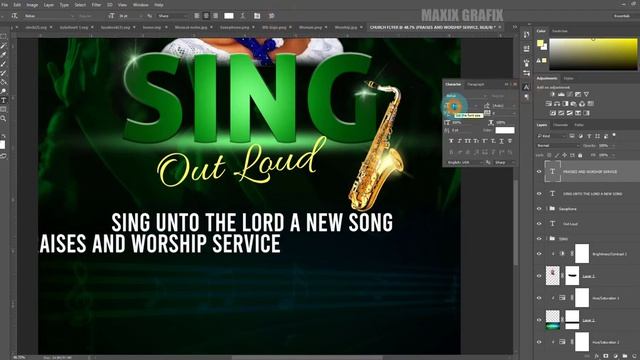Screen dimensions: 640x360
Task: Expand the Saxophone group folder
Action: pos(547,209)
